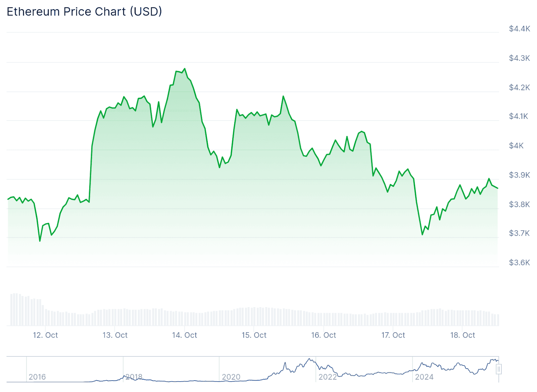537x392 pixels.
Task: Click the 15. Oct date axis label
Action: [254, 335]
